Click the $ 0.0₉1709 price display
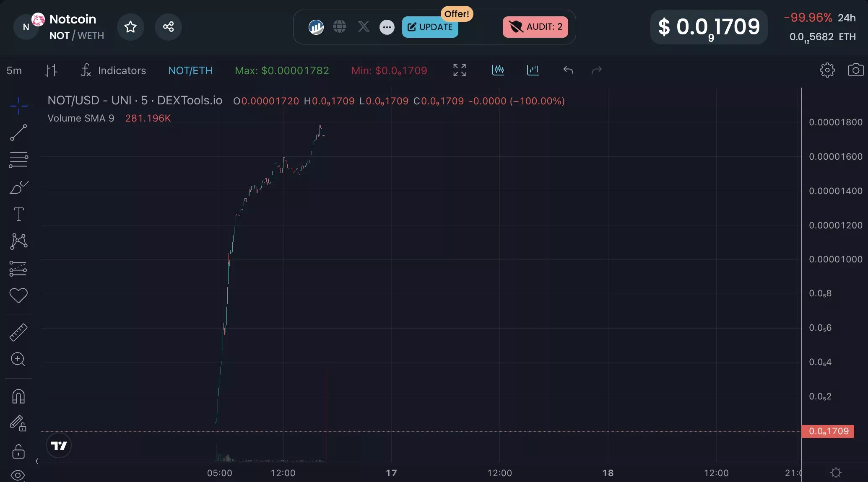This screenshot has height=482, width=868. coord(709,27)
